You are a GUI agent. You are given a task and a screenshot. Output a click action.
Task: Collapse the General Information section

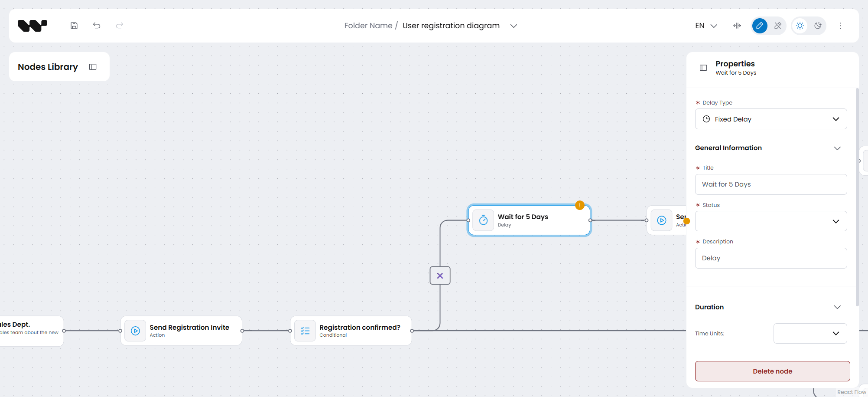837,148
